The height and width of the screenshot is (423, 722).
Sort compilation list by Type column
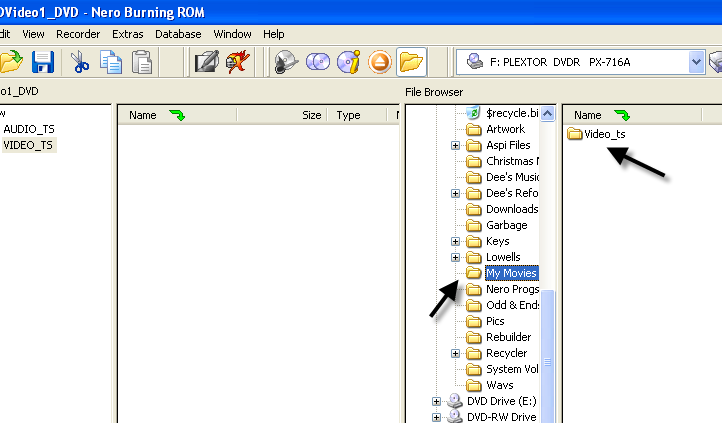click(x=356, y=115)
